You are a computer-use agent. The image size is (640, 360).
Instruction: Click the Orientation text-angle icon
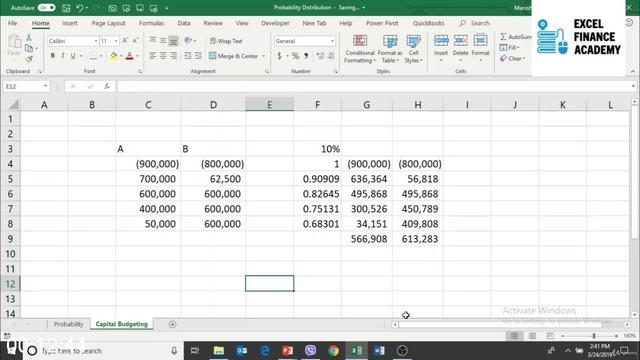click(188, 40)
